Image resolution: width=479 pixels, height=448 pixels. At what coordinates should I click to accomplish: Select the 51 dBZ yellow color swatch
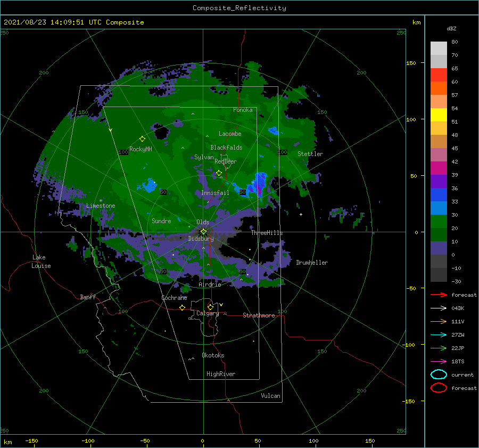[x=439, y=115]
